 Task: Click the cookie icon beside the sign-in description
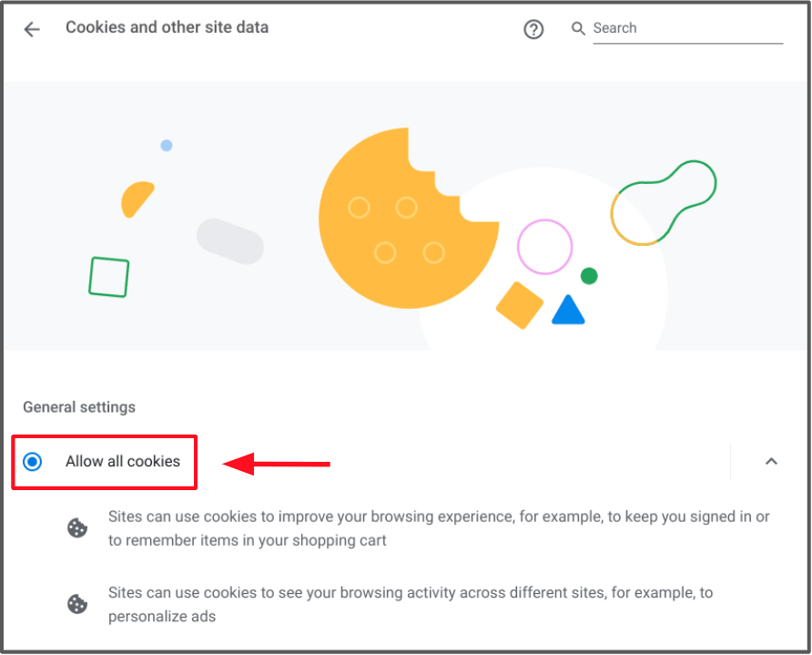(77, 527)
